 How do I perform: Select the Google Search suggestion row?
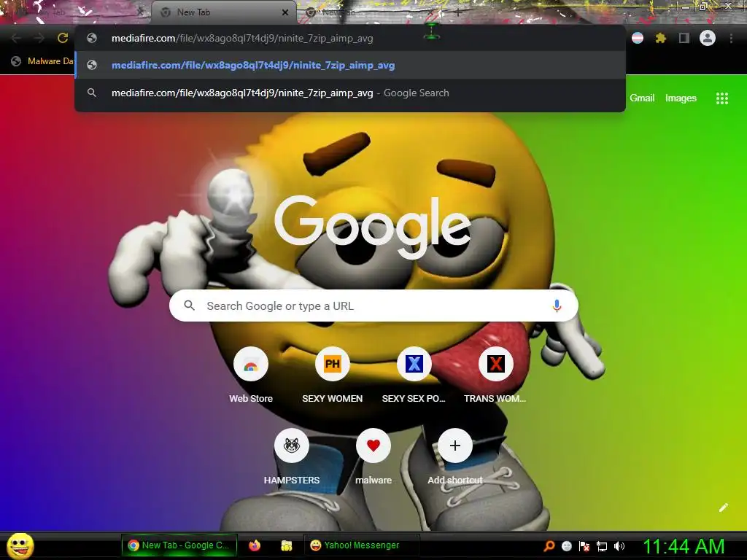[x=350, y=93]
